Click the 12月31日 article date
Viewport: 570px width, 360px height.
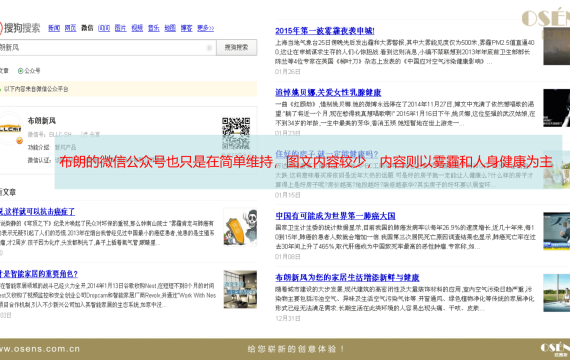[x=288, y=319]
